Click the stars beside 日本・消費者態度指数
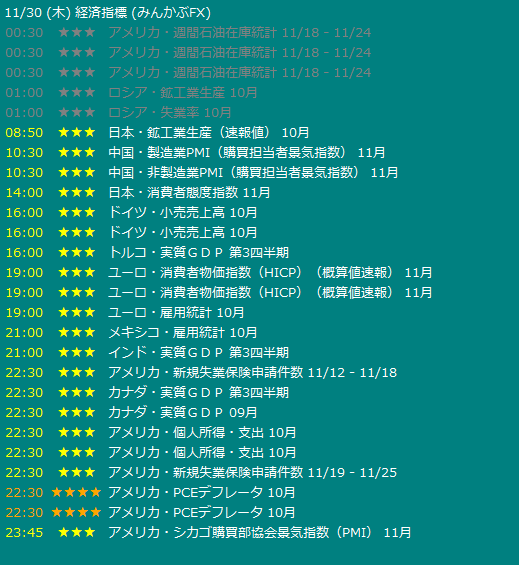This screenshot has height=565, width=519. 77,192
